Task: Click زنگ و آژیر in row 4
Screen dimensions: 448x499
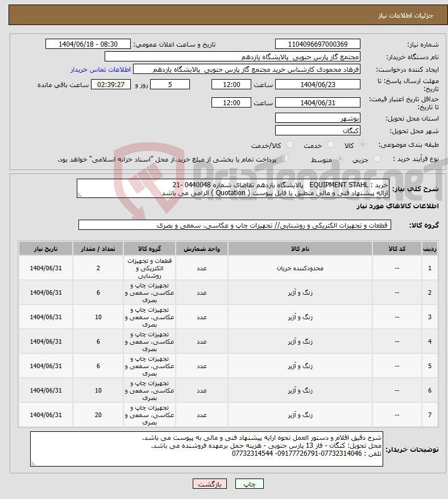Action: coord(300,342)
